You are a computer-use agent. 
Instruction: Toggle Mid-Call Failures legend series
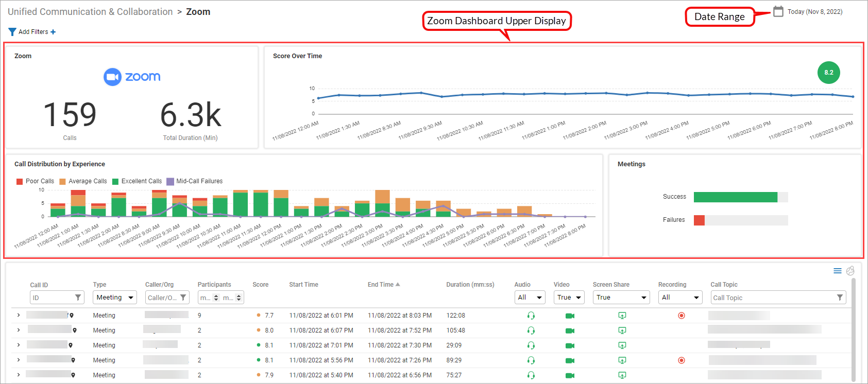[195, 181]
